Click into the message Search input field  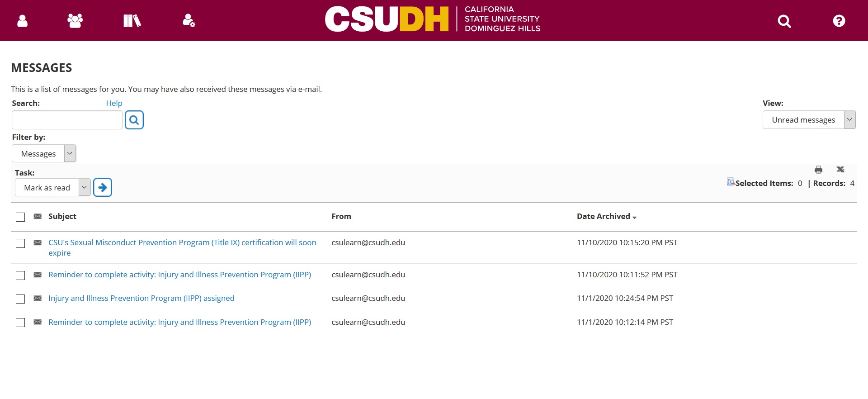pyautogui.click(x=67, y=120)
